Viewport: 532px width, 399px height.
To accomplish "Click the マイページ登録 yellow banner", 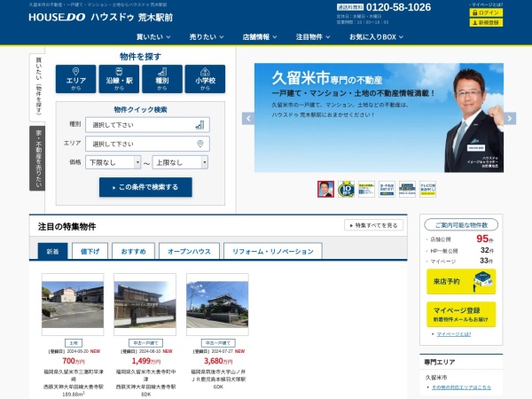I will coord(461,314).
